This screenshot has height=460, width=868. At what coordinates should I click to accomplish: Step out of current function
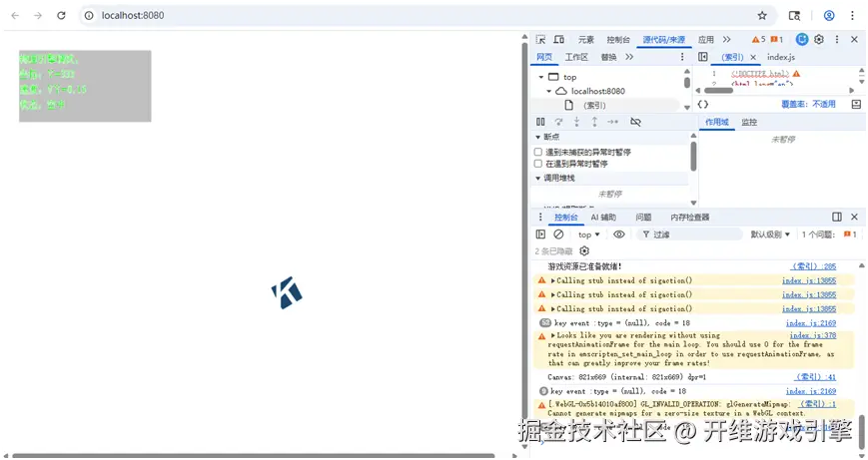click(594, 122)
